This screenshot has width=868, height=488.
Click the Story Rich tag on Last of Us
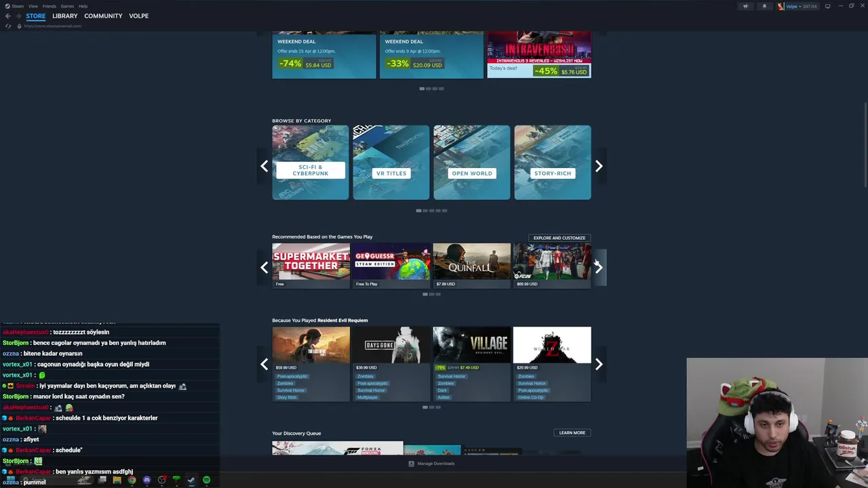pos(287,397)
